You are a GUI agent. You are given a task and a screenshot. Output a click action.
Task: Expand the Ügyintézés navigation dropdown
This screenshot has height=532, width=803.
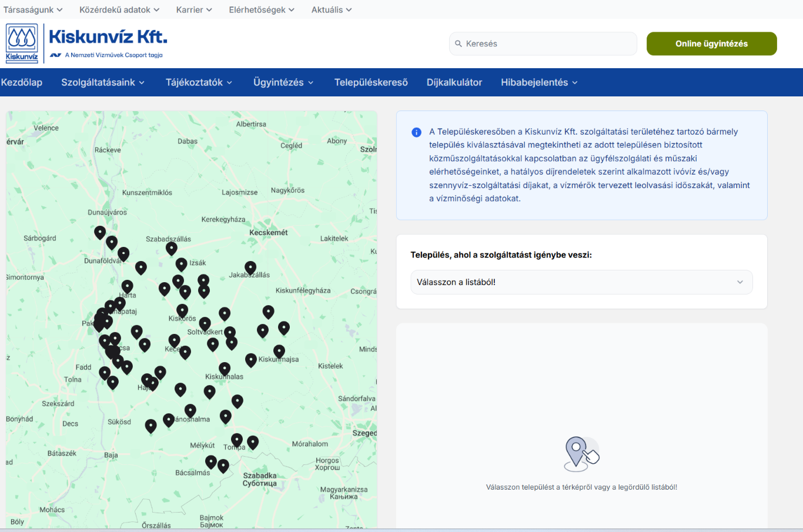point(283,82)
